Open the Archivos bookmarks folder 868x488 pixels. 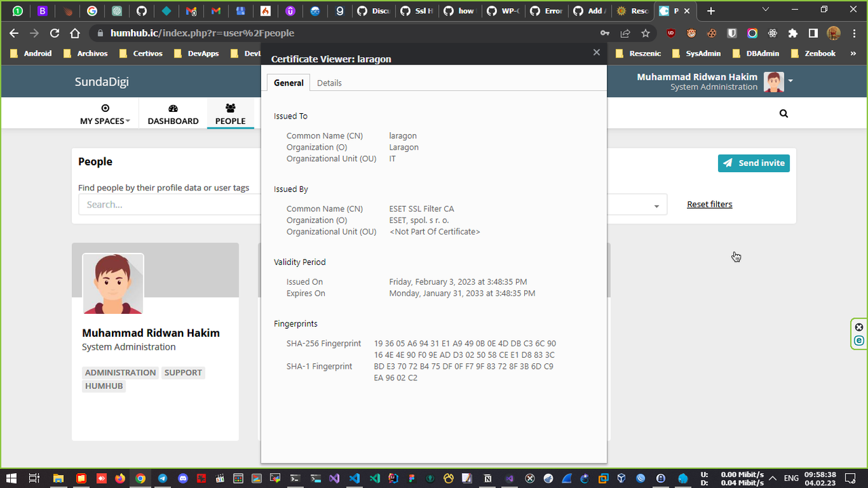click(x=86, y=54)
